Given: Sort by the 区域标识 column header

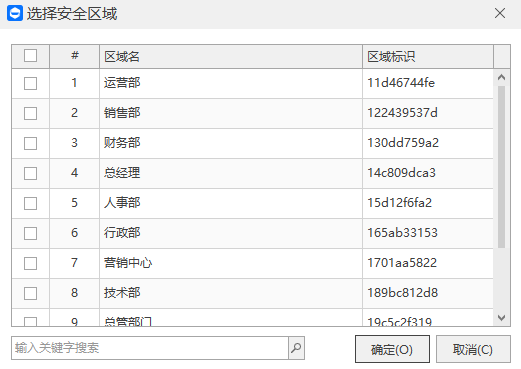Looking at the screenshot, I should 428,57.
